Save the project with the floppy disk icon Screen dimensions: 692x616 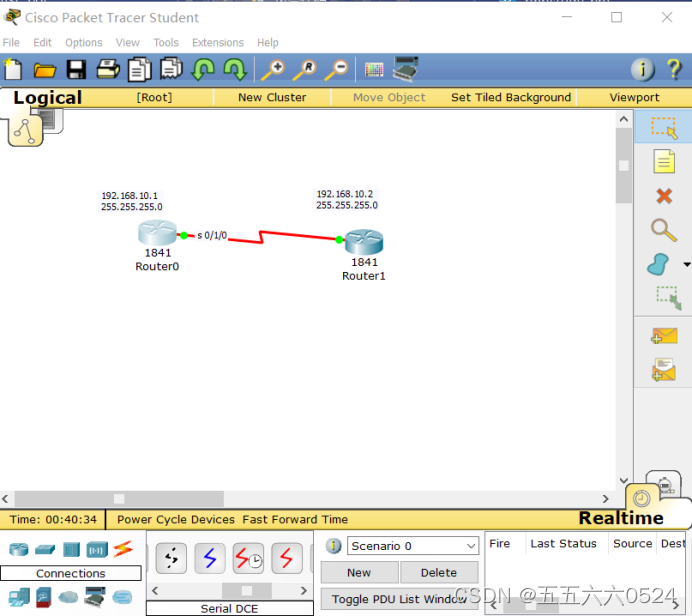(76, 70)
